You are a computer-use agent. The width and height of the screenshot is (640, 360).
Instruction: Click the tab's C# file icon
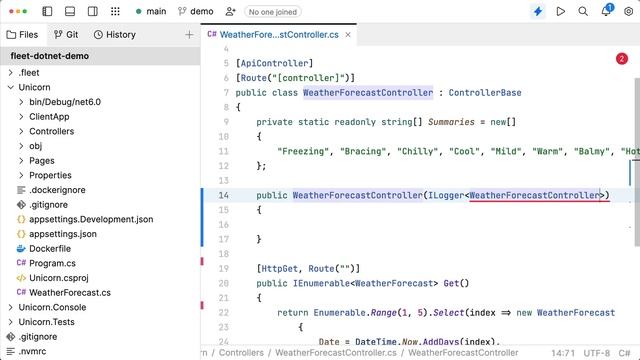212,34
